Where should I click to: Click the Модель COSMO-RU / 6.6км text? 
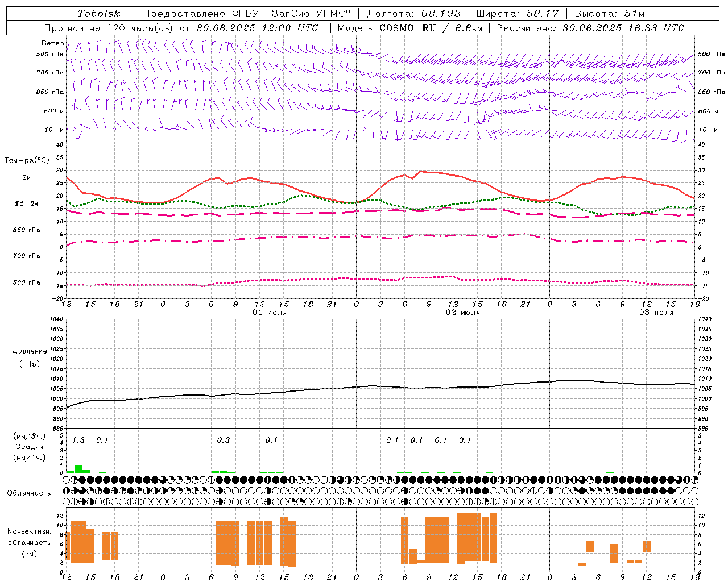(409, 28)
